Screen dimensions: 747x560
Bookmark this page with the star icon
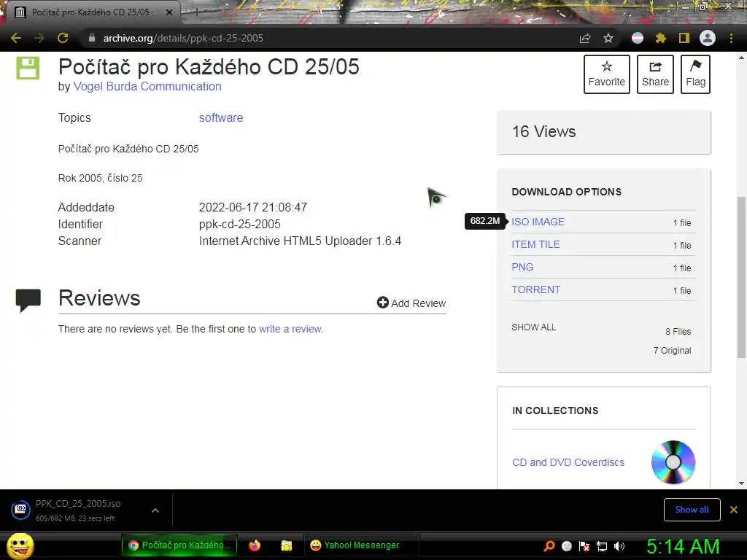tap(608, 38)
